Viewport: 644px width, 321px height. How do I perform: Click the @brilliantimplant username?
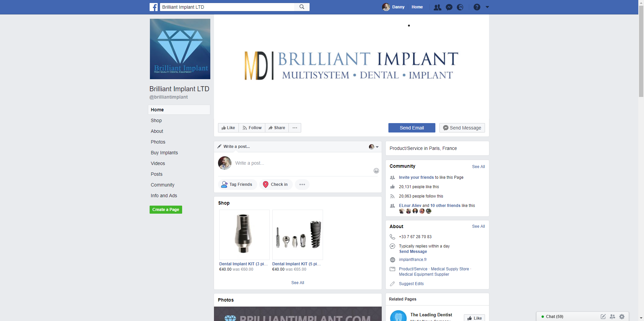pyautogui.click(x=168, y=97)
